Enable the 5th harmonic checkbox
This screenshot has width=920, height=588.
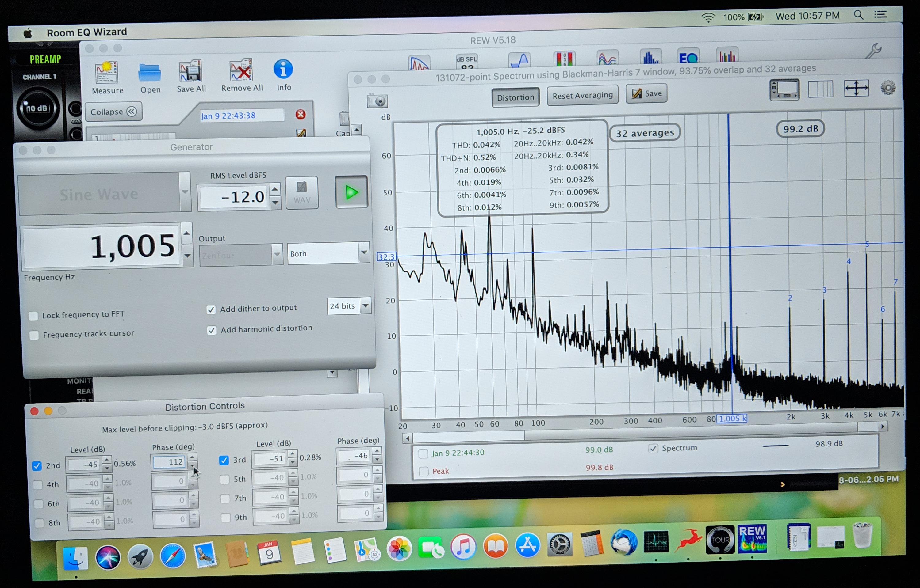click(x=225, y=479)
